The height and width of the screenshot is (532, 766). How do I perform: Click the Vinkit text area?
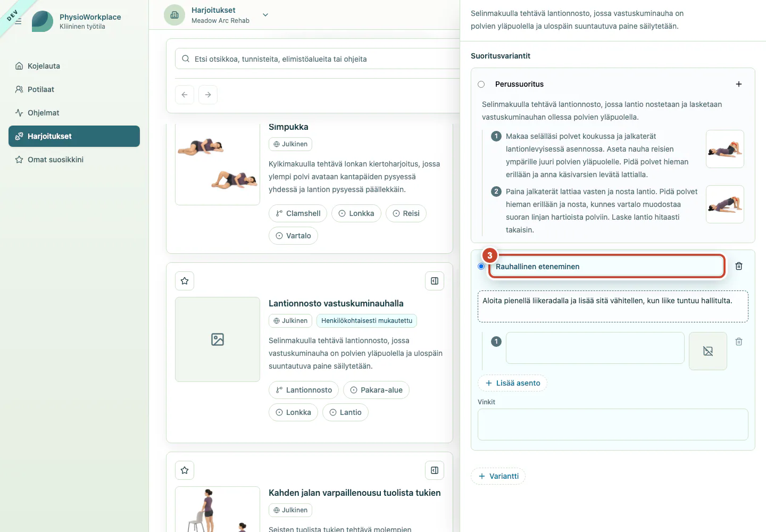click(x=613, y=425)
